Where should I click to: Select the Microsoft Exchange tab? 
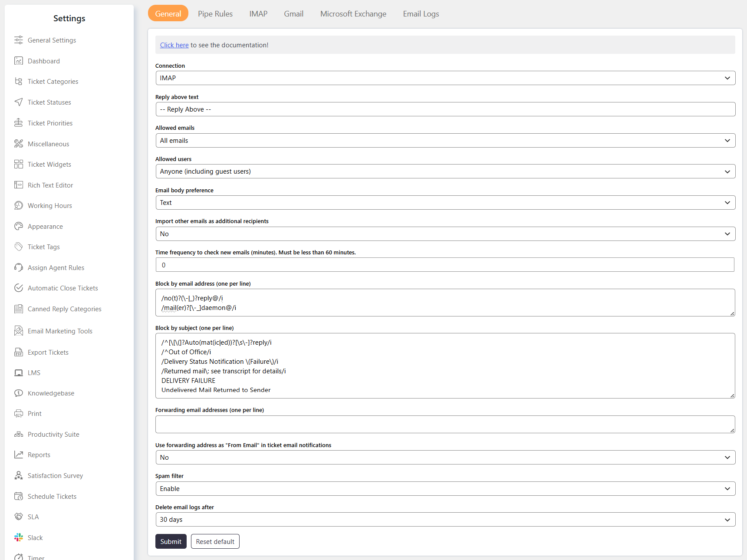pos(353,13)
